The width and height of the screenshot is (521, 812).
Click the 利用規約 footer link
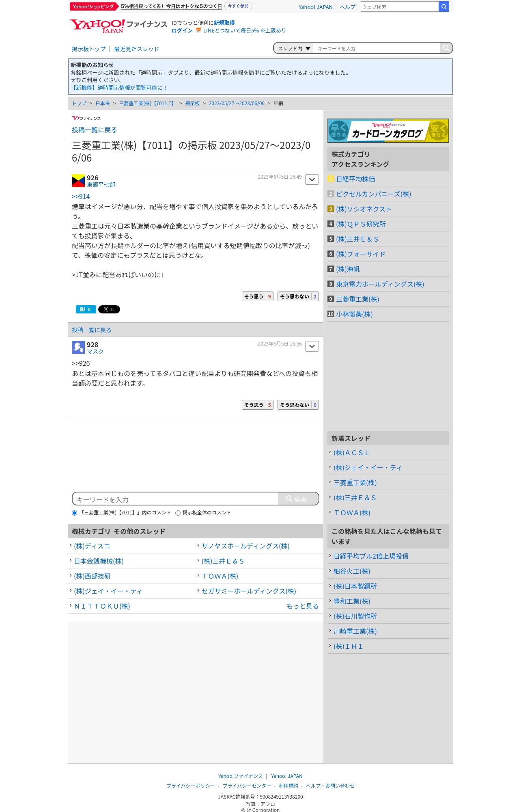tap(288, 786)
